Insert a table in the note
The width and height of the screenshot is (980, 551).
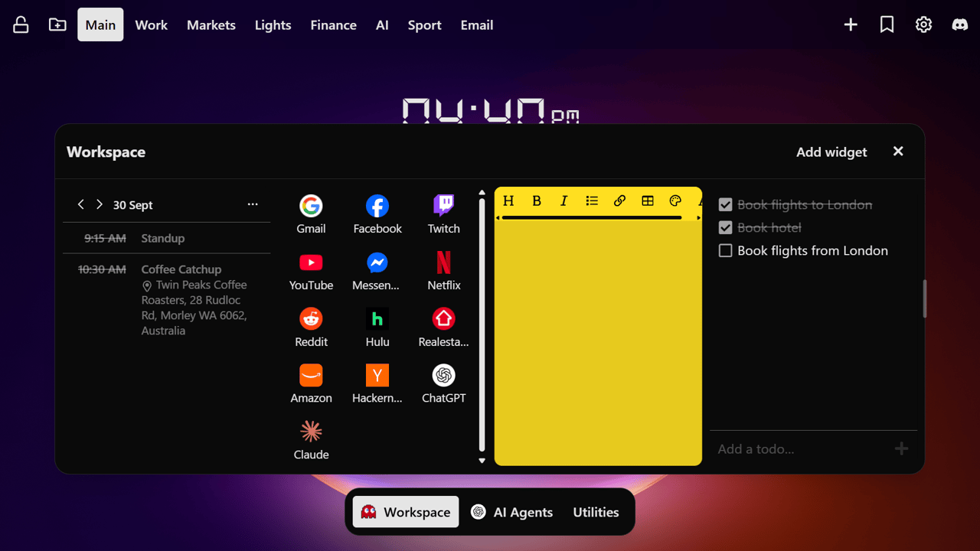tap(648, 201)
